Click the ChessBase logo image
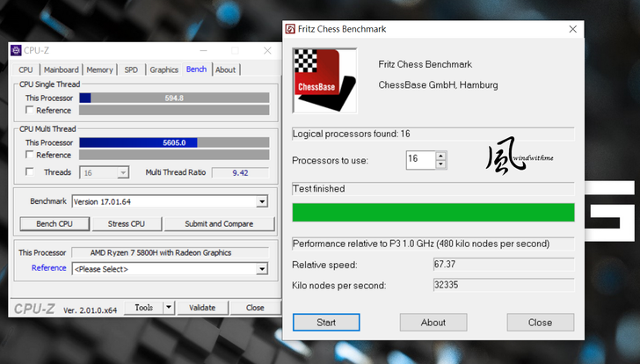640x364 pixels. pyautogui.click(x=325, y=80)
